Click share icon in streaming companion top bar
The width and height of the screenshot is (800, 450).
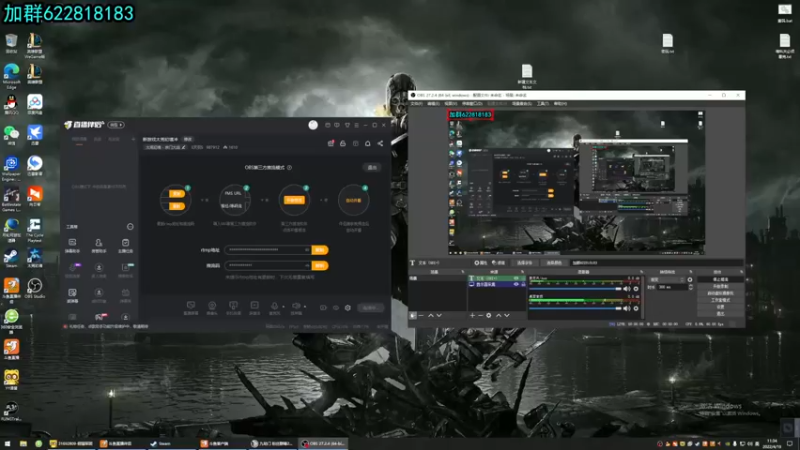pos(380,143)
